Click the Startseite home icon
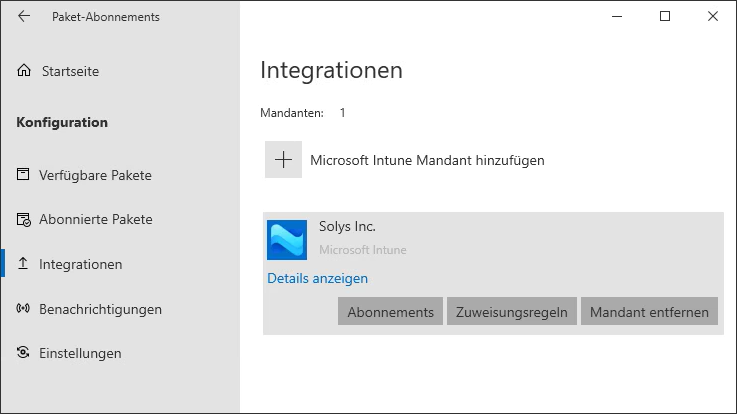Viewport: 737px width, 414px height. click(x=24, y=71)
